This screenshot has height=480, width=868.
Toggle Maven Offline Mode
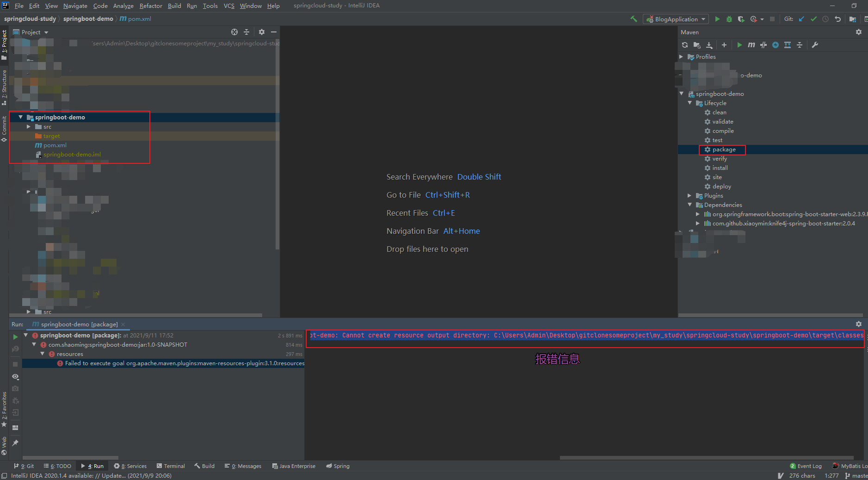click(763, 45)
